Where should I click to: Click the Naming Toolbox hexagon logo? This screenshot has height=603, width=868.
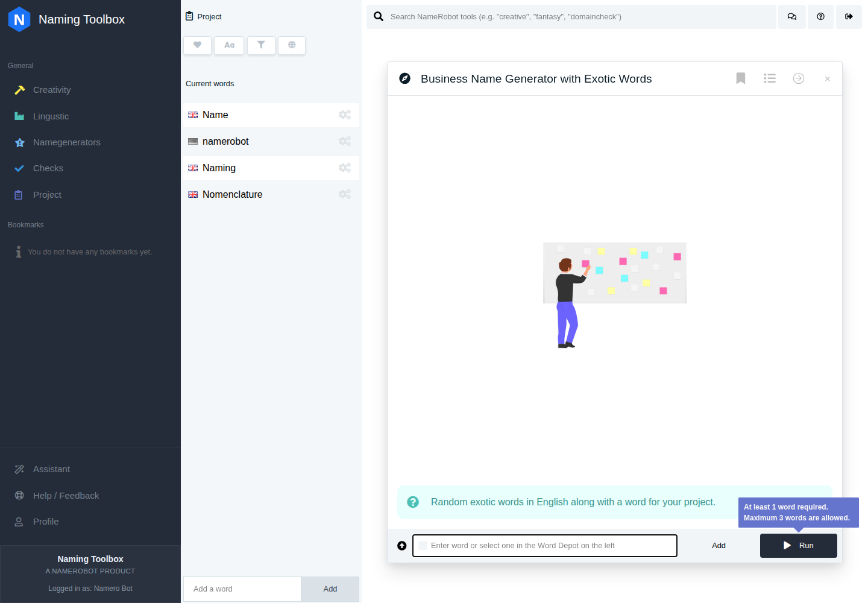[19, 19]
